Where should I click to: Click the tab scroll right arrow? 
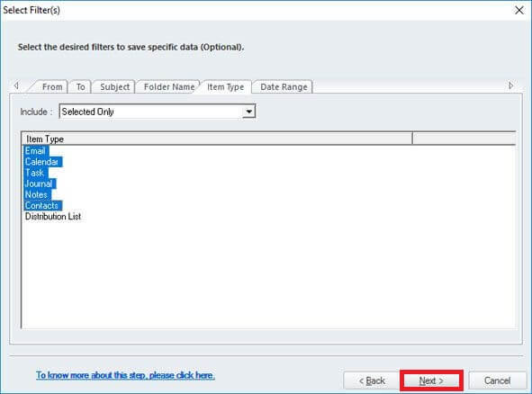pos(511,85)
